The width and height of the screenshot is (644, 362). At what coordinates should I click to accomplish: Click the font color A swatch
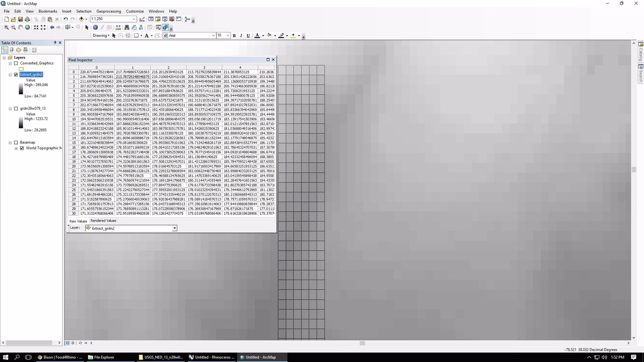[257, 36]
